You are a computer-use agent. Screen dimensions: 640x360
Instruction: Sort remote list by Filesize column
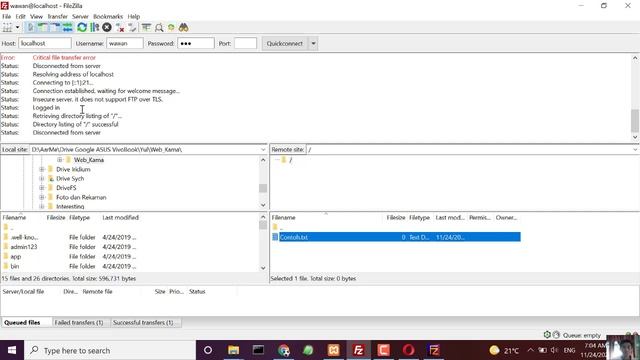coord(396,218)
